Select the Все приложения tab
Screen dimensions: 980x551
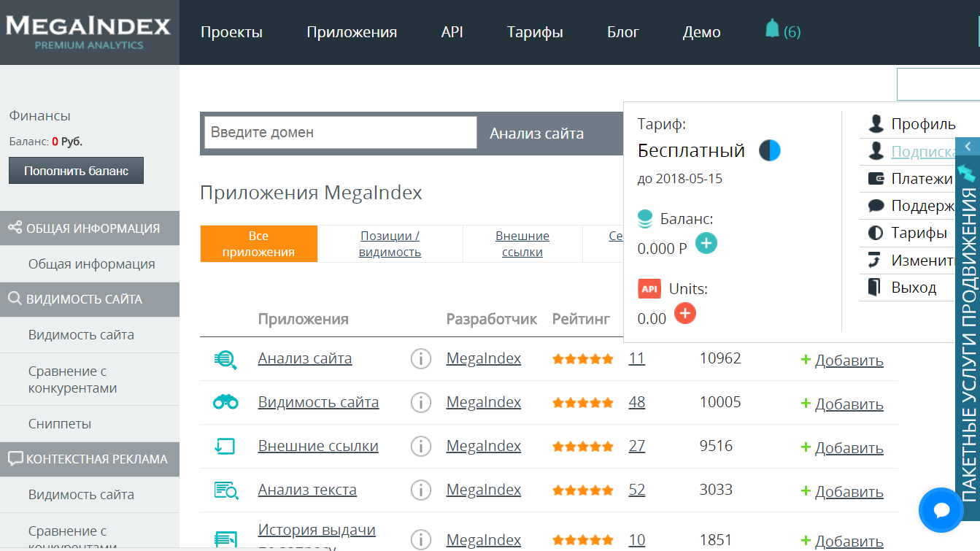tap(258, 244)
